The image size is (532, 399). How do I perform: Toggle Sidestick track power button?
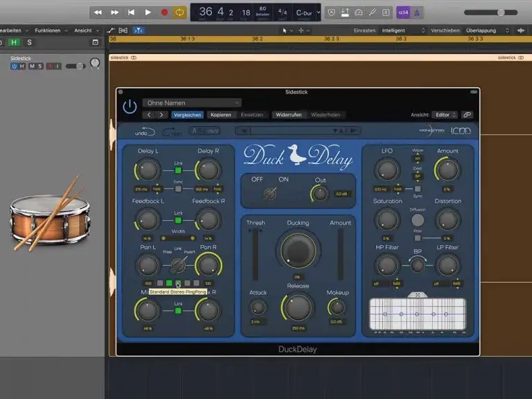click(x=15, y=66)
